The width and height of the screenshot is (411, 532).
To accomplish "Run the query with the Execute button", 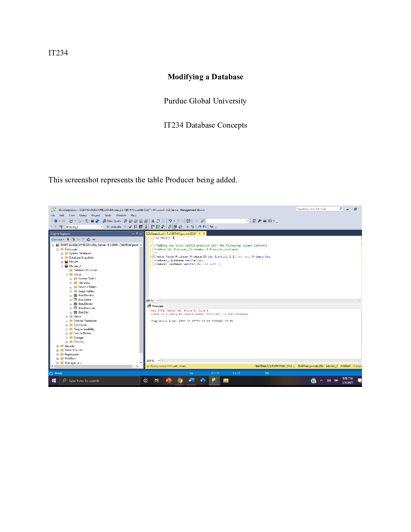I will pyautogui.click(x=114, y=227).
